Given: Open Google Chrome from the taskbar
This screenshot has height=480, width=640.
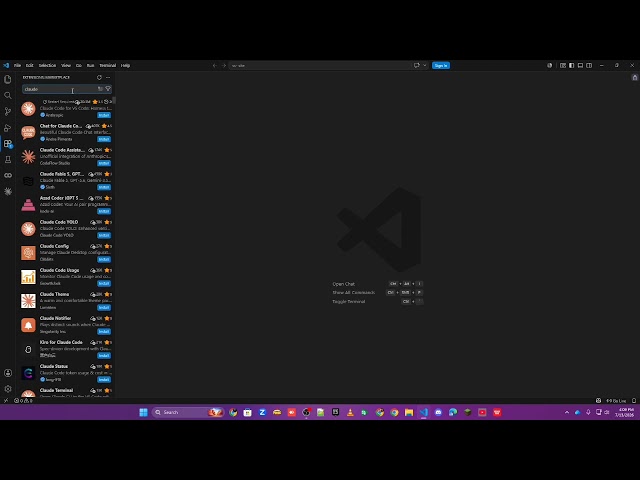Looking at the screenshot, I should pyautogui.click(x=394, y=413).
